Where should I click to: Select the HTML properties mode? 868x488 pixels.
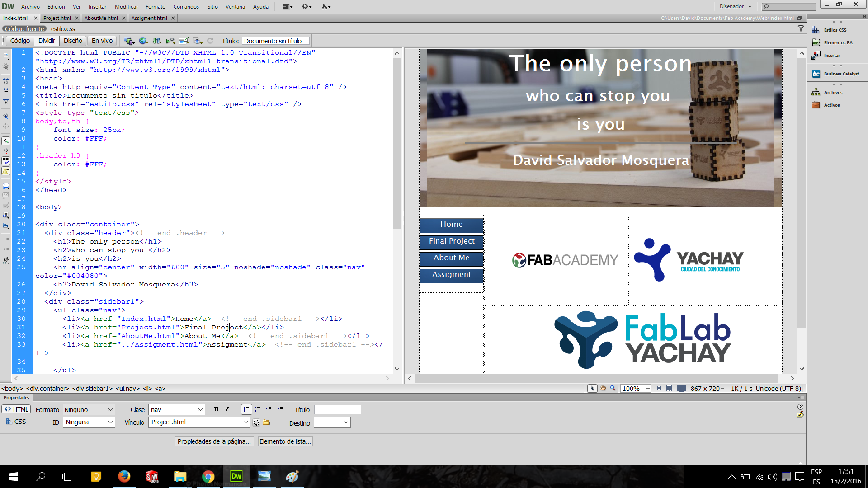tap(16, 409)
